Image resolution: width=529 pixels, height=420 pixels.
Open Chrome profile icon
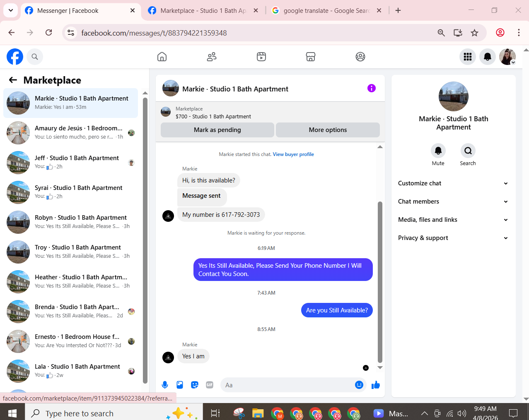tap(500, 33)
